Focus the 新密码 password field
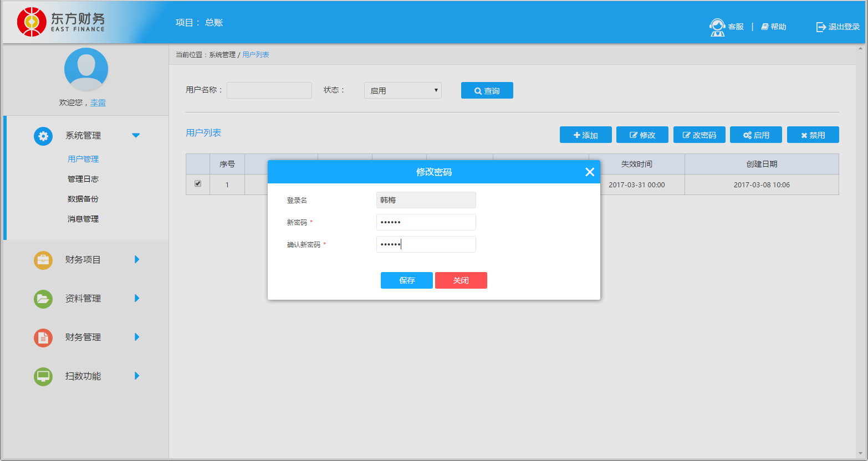868x461 pixels. click(x=426, y=222)
